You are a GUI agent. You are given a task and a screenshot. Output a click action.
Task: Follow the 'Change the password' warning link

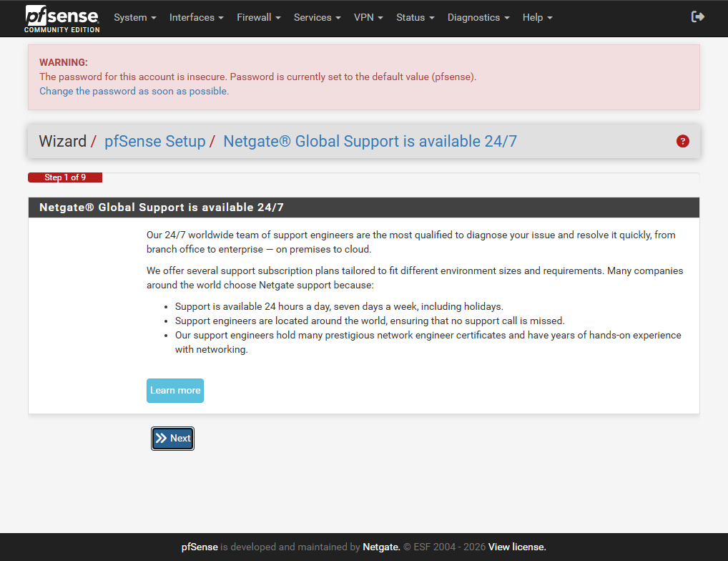pos(134,92)
